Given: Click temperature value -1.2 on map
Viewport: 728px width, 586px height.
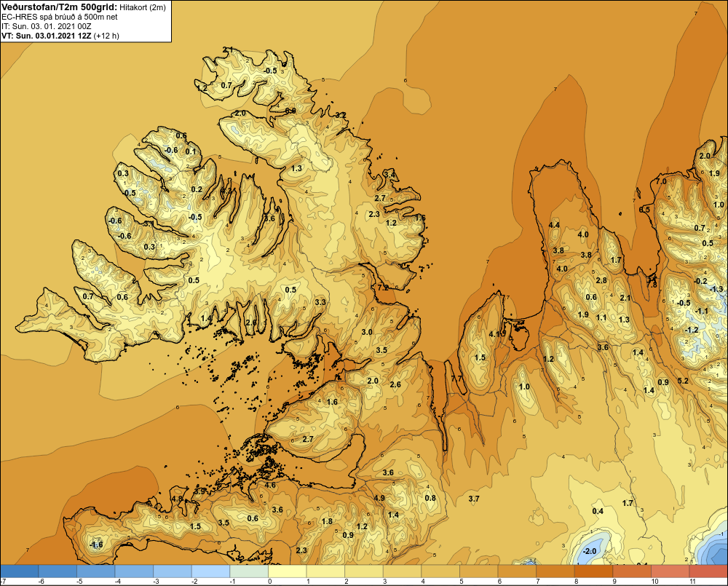Looking at the screenshot, I should pyautogui.click(x=692, y=330).
